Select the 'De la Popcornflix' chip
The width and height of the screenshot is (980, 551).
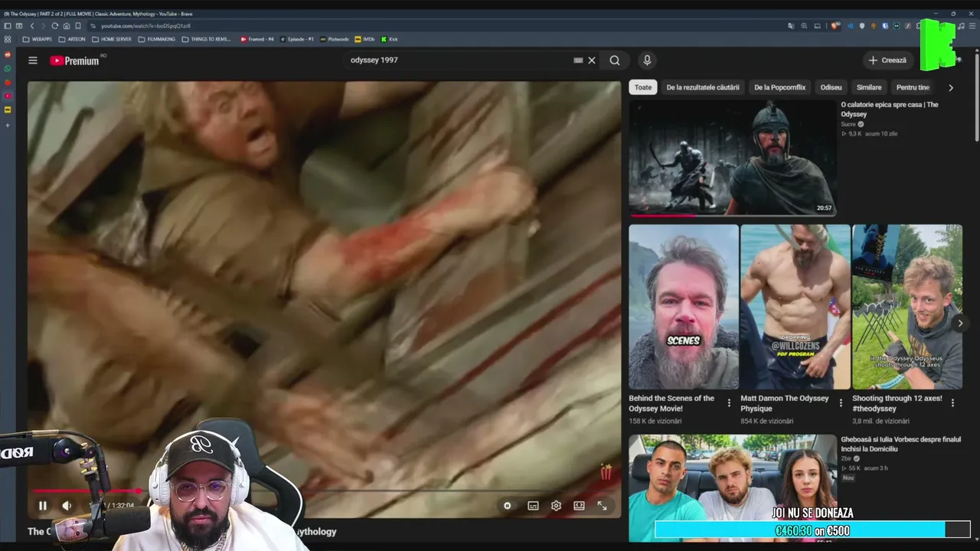(779, 87)
